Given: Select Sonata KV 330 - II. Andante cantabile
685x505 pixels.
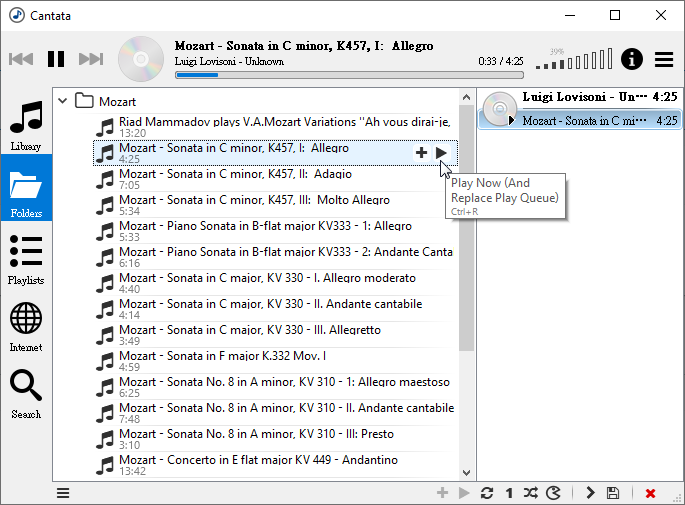Looking at the screenshot, I should (x=275, y=309).
